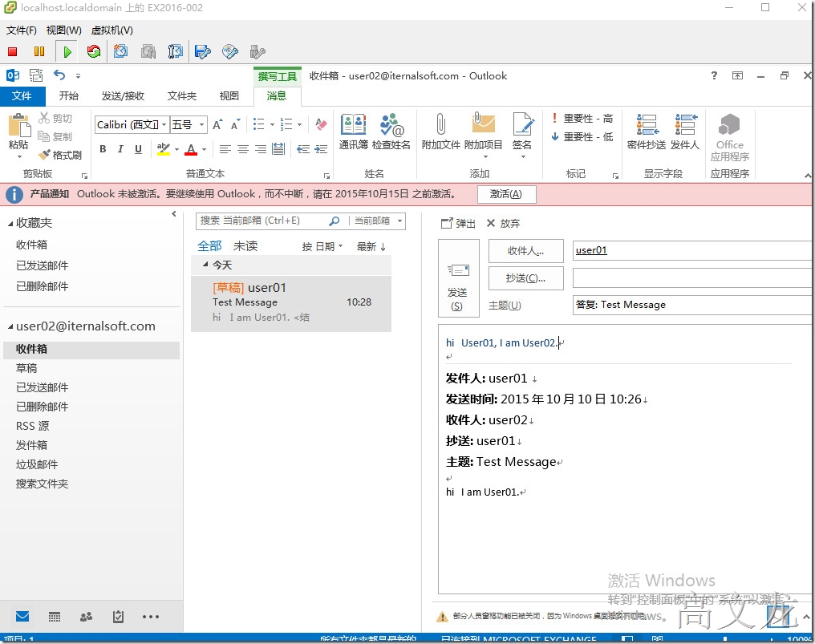
Task: Decrease indent level icon
Action: pyautogui.click(x=303, y=150)
